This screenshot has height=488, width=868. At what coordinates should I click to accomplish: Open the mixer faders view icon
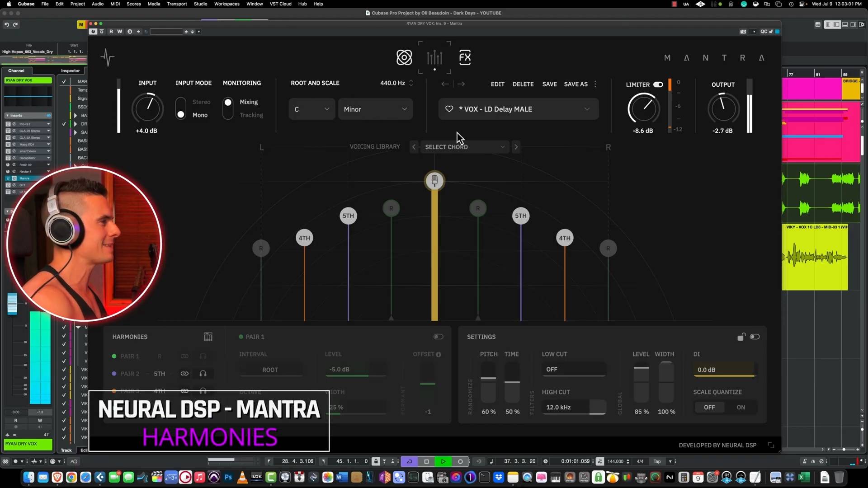click(434, 57)
